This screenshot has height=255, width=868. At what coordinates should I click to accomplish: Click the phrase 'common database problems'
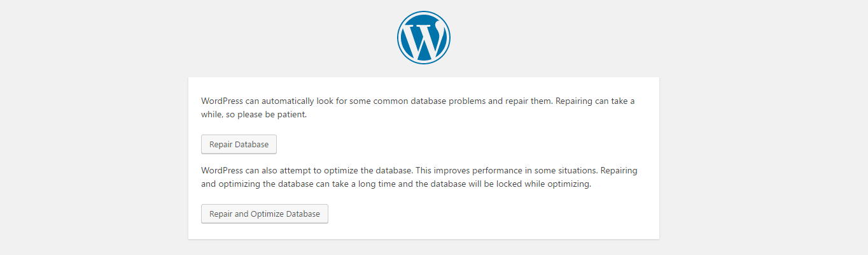point(431,101)
